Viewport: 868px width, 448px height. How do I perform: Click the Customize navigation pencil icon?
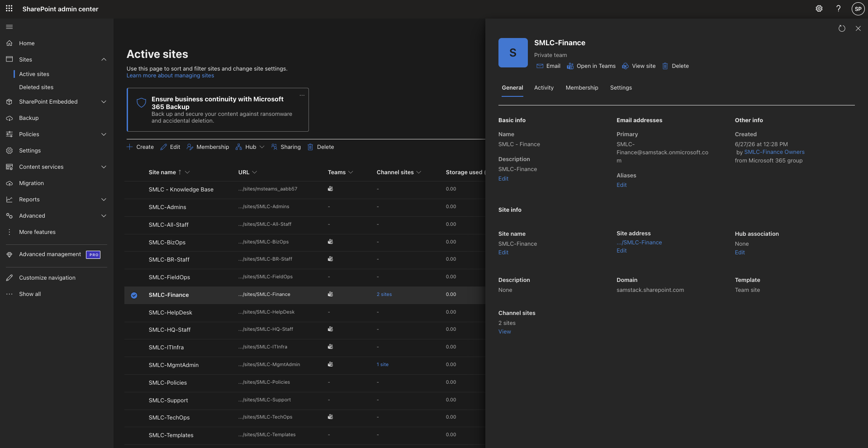click(9, 278)
